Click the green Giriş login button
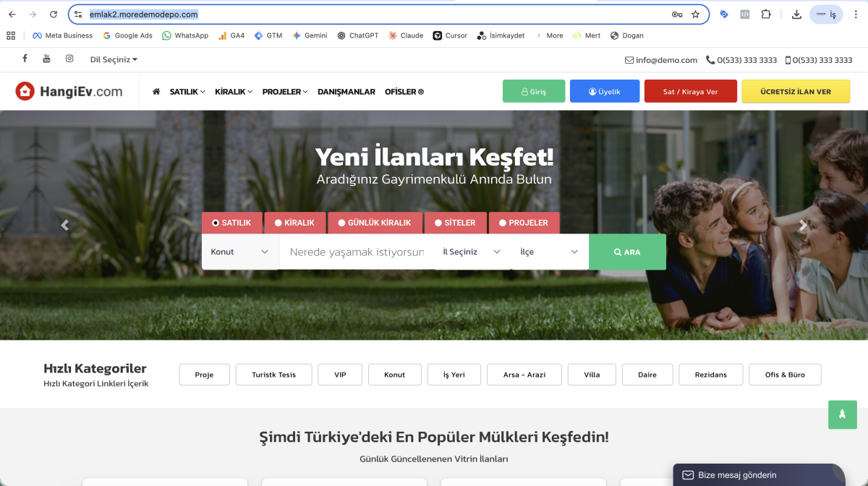The image size is (868, 486). tap(534, 91)
